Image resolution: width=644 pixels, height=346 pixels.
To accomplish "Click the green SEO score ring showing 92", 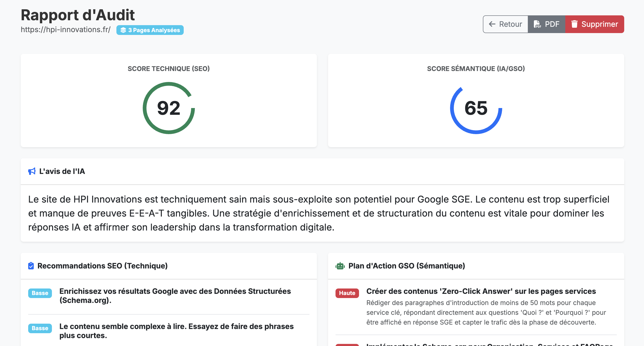I will 169,108.
